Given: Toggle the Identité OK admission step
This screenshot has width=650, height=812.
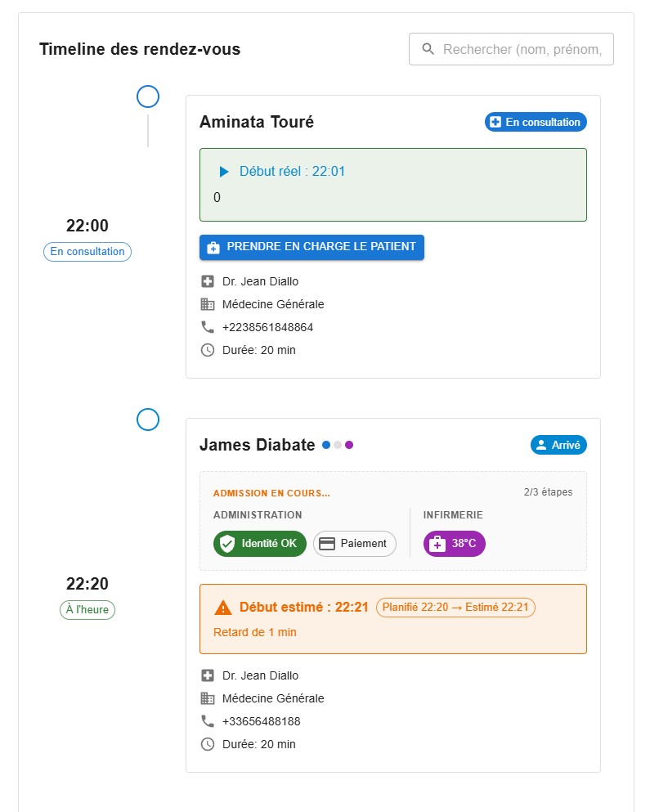Looking at the screenshot, I should (259, 544).
